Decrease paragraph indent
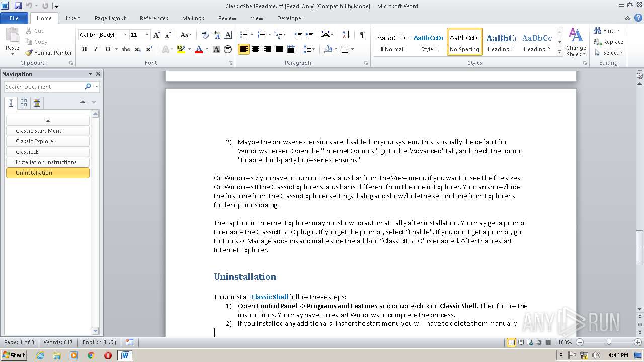 [298, 35]
